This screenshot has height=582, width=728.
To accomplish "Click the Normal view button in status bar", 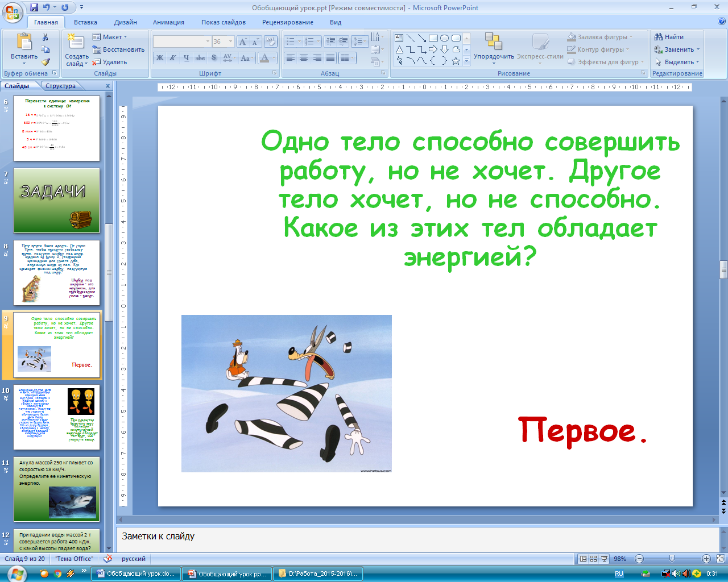I will (582, 559).
